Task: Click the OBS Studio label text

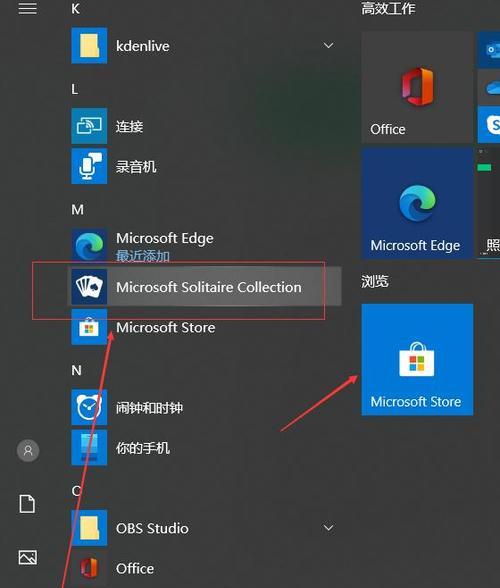Action: [x=152, y=528]
